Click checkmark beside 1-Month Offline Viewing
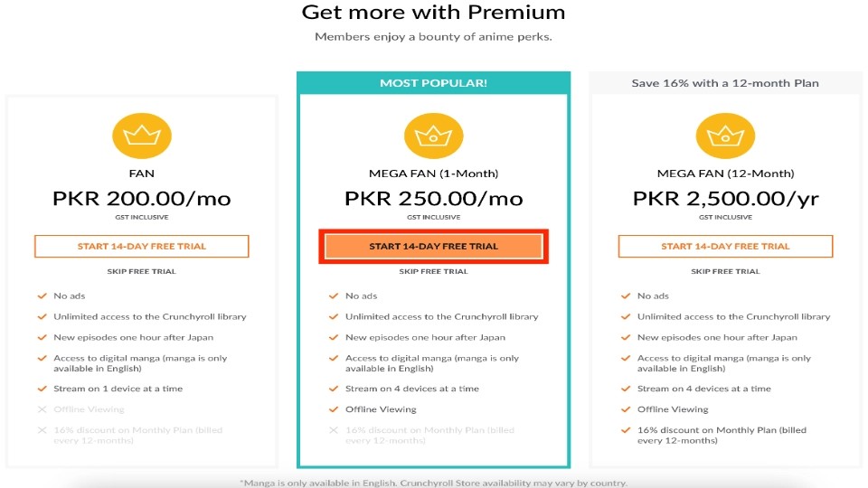The height and width of the screenshot is (488, 868). (334, 409)
